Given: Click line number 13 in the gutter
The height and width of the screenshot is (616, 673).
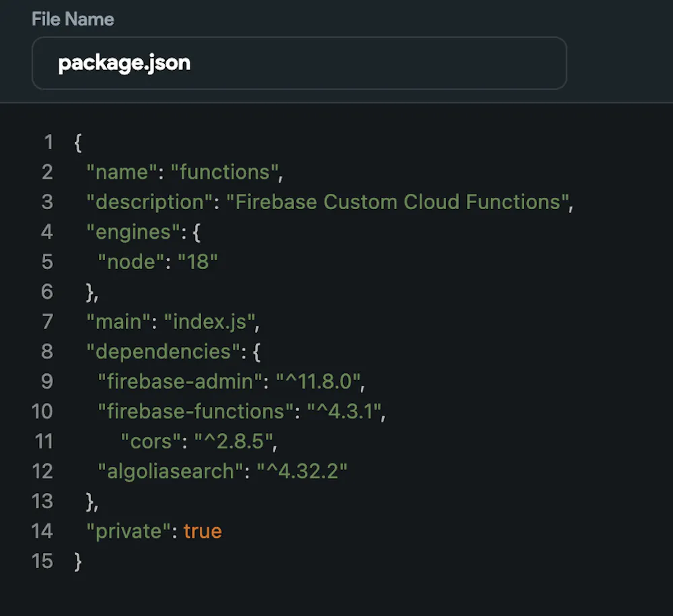Looking at the screenshot, I should pyautogui.click(x=42, y=502).
